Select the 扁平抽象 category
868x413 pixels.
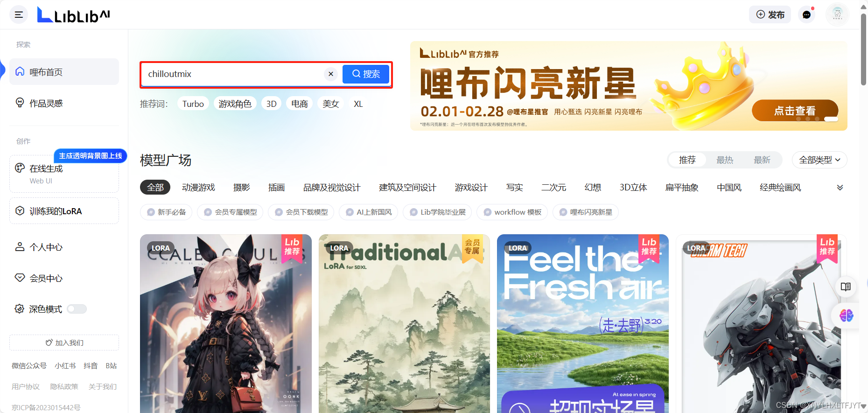pyautogui.click(x=682, y=187)
